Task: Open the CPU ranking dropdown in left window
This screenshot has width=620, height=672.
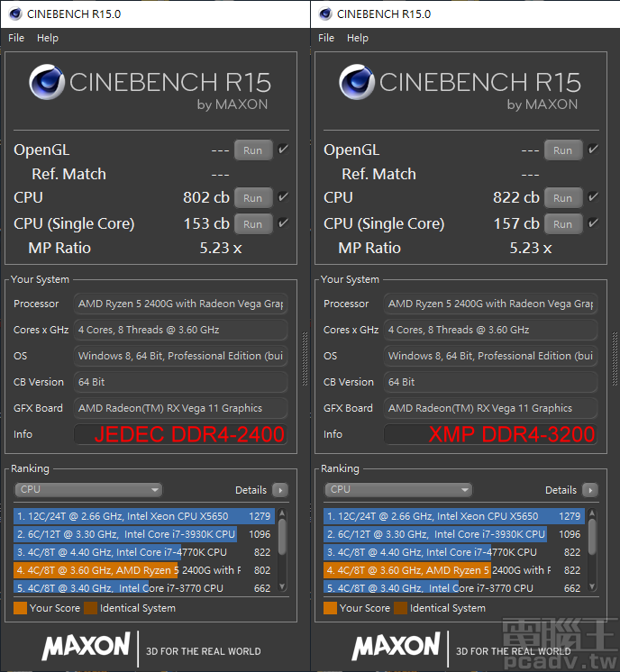Action: coord(88,490)
